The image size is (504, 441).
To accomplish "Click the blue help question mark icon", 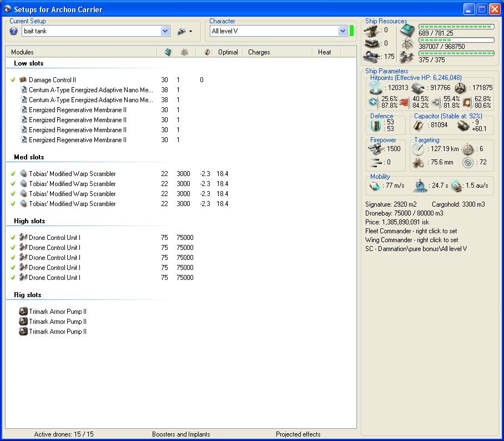I will tap(13, 31).
